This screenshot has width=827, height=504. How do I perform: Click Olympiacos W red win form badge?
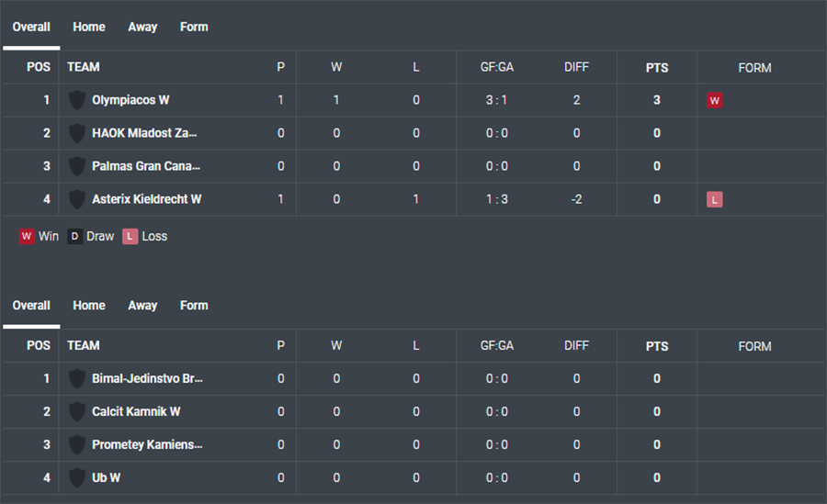point(715,101)
